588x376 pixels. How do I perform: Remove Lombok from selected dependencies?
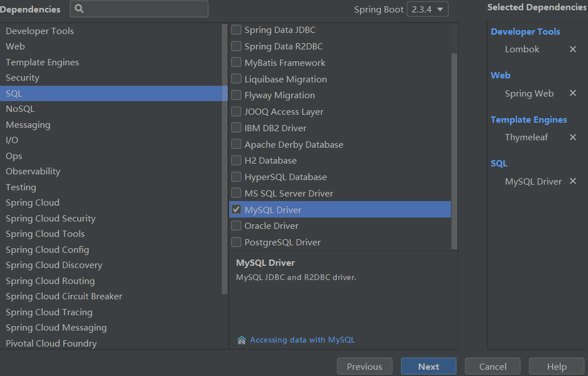(x=573, y=49)
